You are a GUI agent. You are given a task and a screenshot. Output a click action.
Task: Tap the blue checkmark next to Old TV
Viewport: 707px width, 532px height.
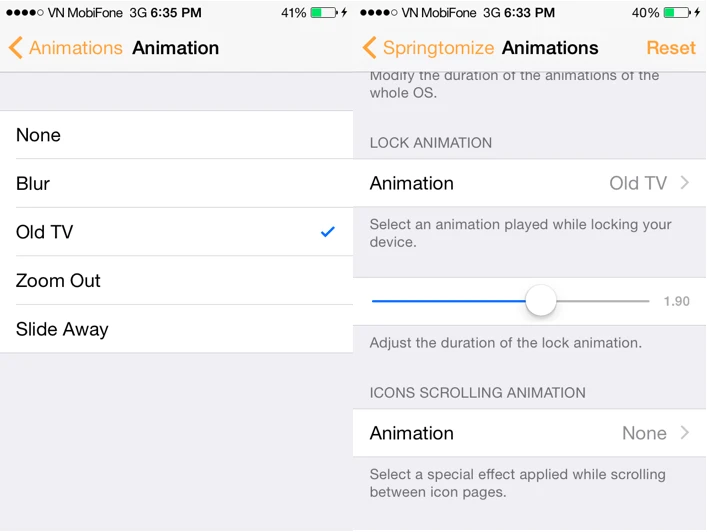328,232
